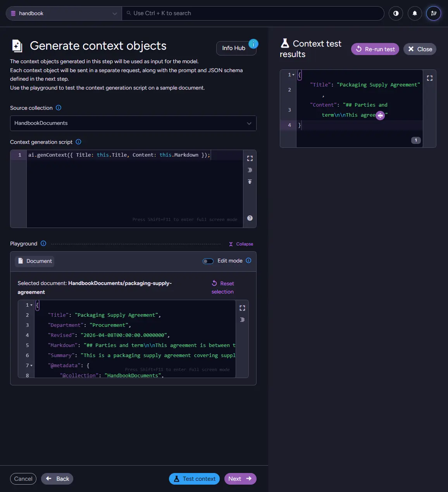Image resolution: width=448 pixels, height=492 pixels.
Task: Show Source collection info tooltip icon
Action: coord(59,108)
